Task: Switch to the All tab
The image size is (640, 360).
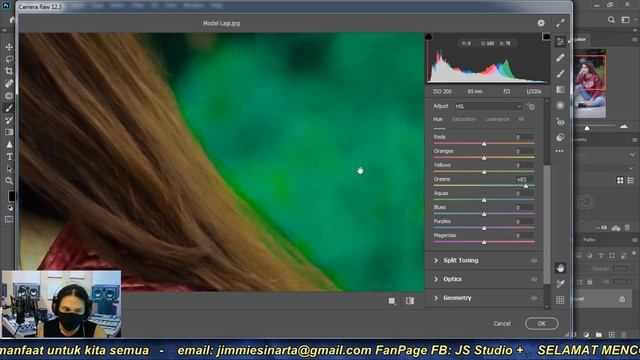Action: (521, 119)
